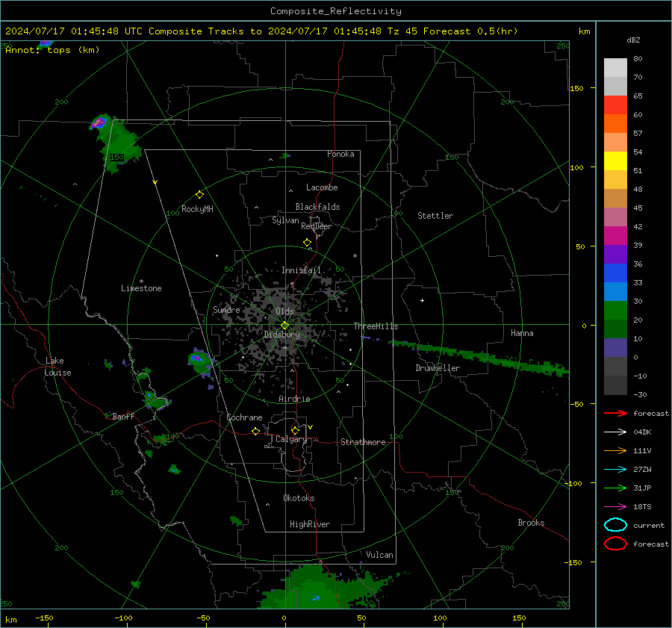Screen dimensions: 672x628
Task: Click the green 31JP arrow legend icon
Action: coord(615,488)
